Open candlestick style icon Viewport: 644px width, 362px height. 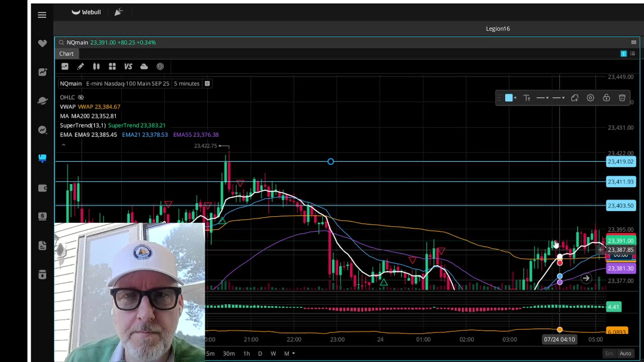tap(96, 66)
